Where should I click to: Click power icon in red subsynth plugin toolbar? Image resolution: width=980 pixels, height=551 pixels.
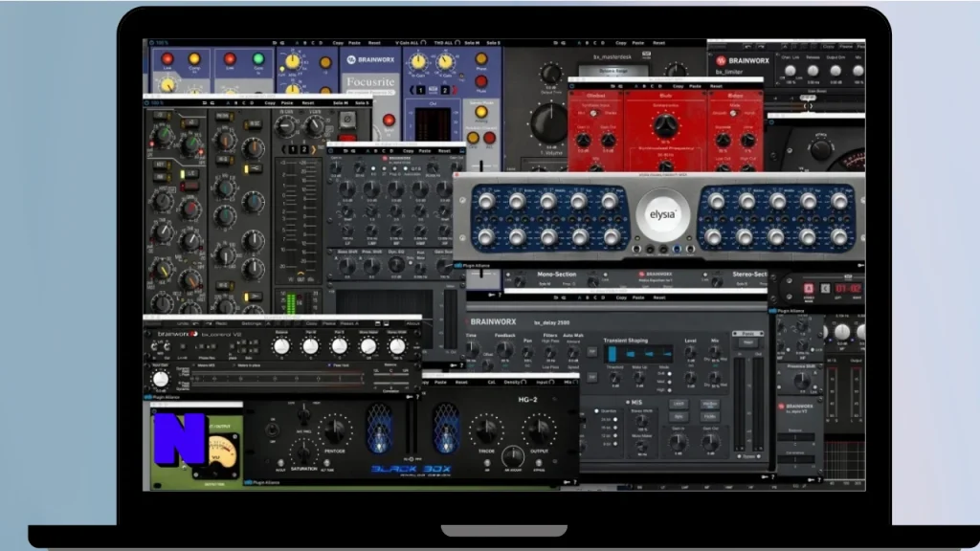click(x=572, y=86)
